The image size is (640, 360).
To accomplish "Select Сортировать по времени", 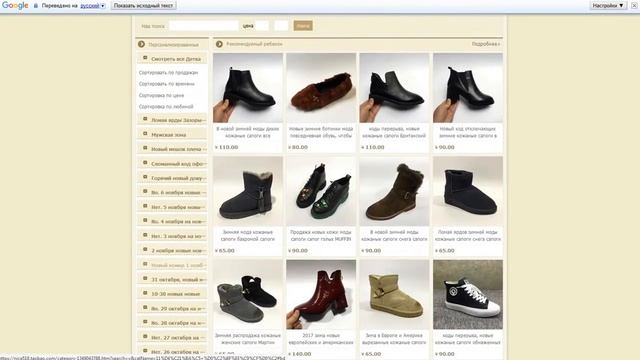I will click(x=167, y=84).
